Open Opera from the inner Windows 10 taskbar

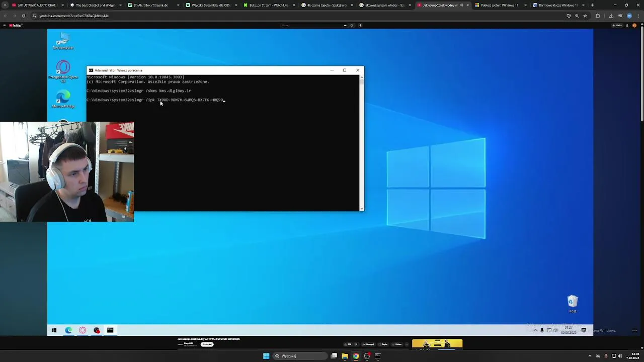83,330
